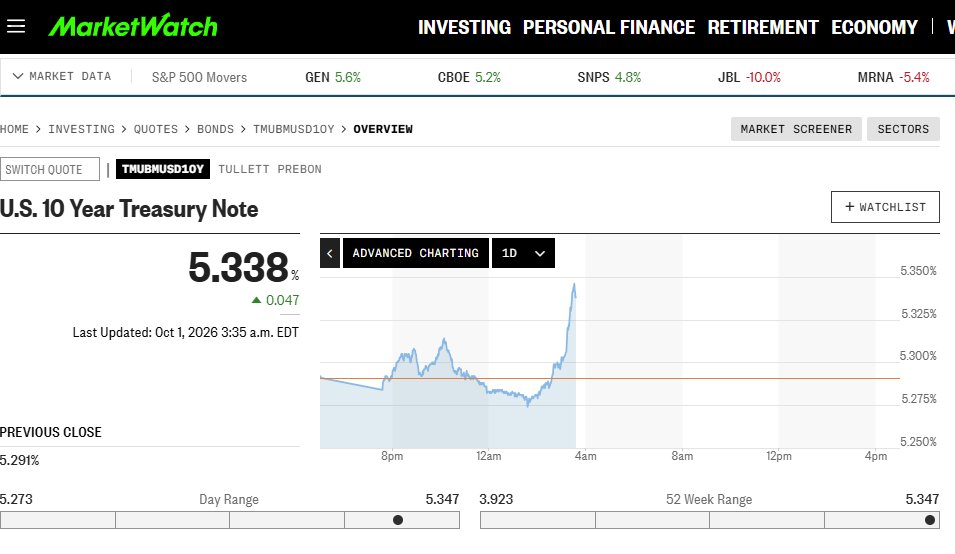This screenshot has width=955, height=554.
Task: Go to Investing breadcrumb
Action: tap(81, 129)
